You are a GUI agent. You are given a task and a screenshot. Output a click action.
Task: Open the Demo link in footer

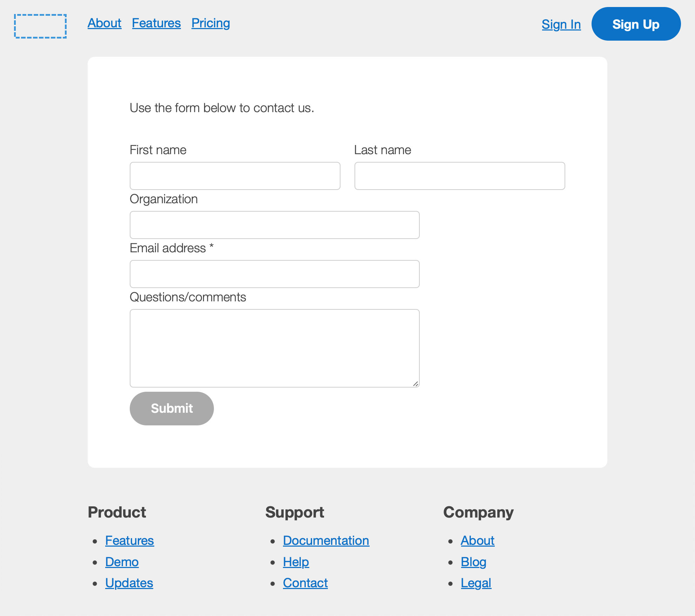[x=122, y=562]
